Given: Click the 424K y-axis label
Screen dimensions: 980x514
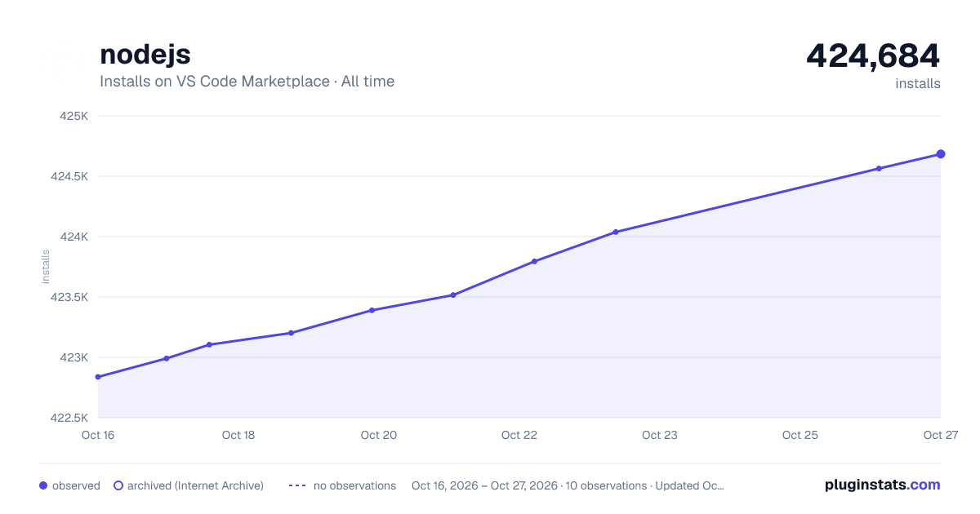Looking at the screenshot, I should coord(74,237).
